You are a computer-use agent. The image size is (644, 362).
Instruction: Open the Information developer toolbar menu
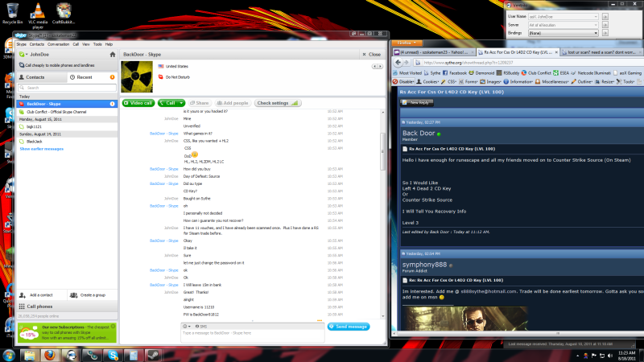(x=518, y=82)
